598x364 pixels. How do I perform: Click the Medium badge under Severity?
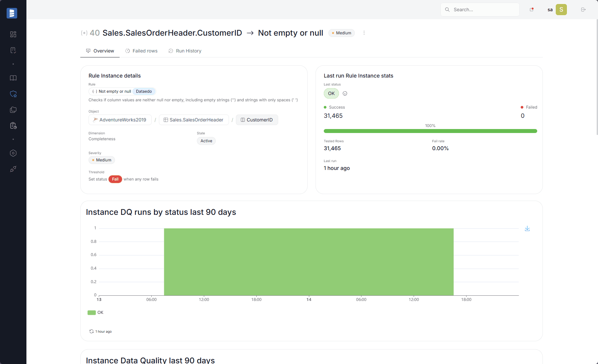coord(102,160)
